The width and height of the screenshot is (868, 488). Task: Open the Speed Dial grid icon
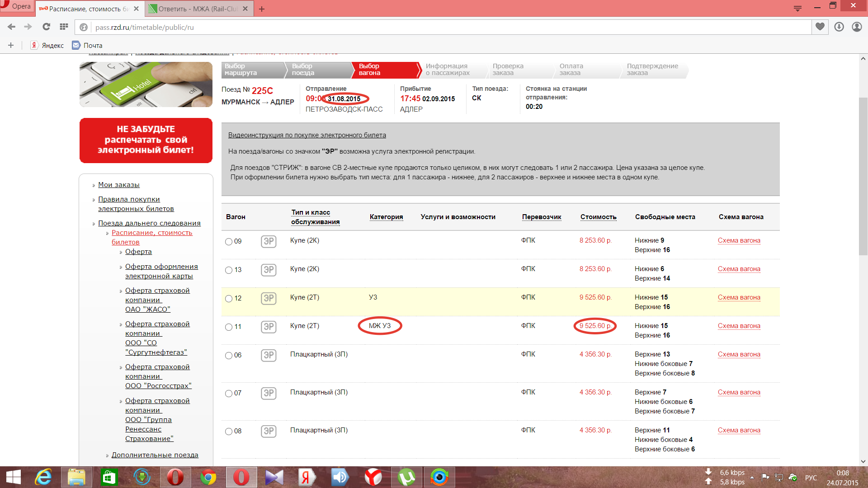click(64, 27)
